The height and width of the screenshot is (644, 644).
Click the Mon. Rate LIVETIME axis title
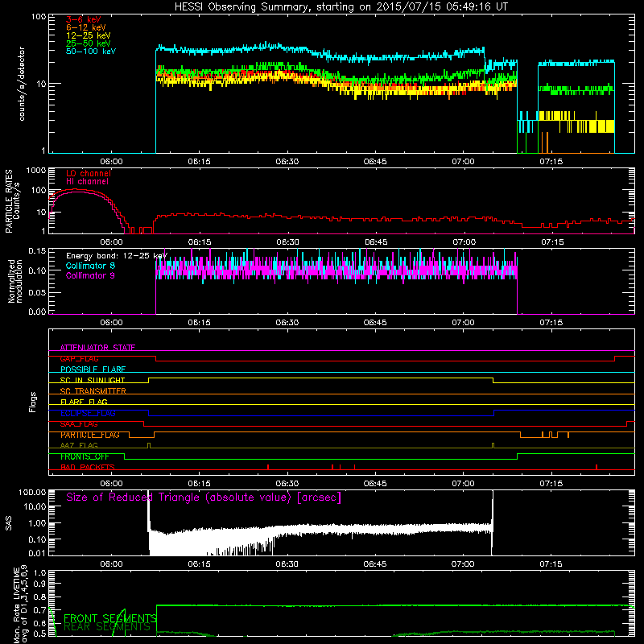[21, 604]
